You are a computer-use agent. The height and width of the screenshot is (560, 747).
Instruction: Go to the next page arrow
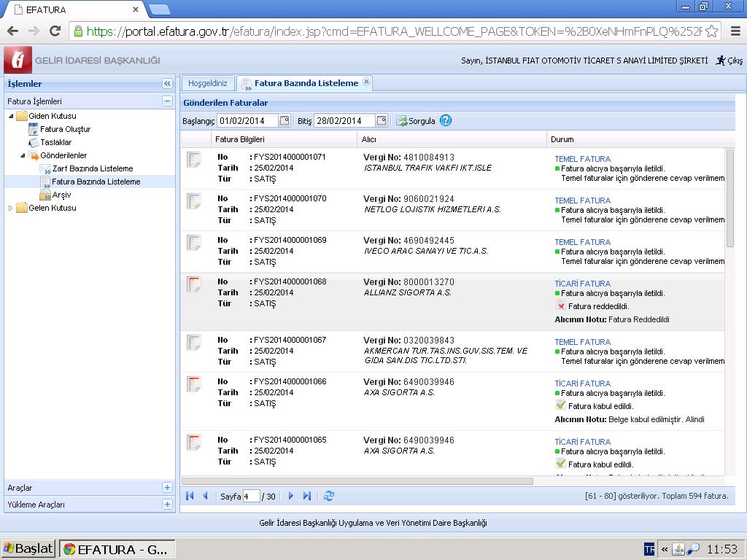(x=290, y=496)
